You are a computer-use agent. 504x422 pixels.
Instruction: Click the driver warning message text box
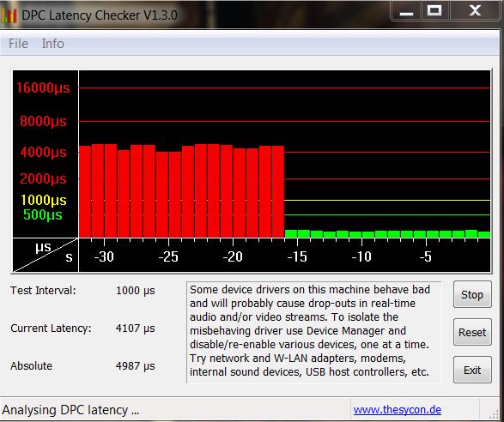point(314,333)
